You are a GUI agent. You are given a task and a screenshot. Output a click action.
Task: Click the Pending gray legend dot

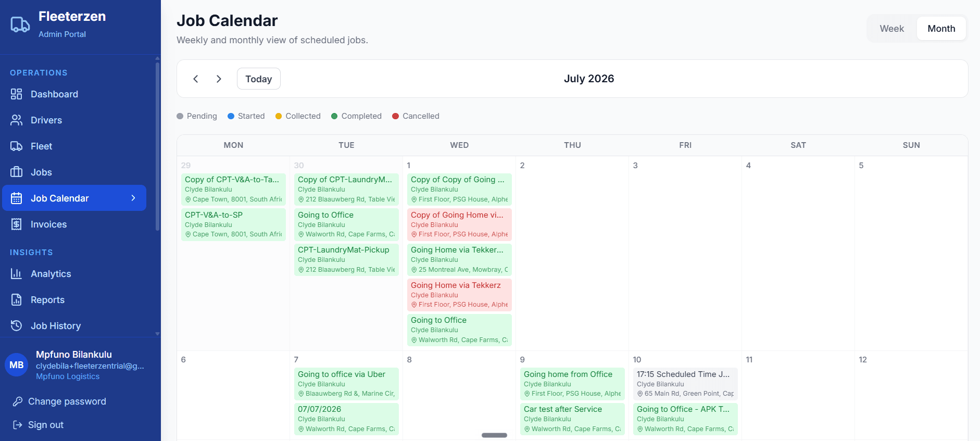coord(180,116)
